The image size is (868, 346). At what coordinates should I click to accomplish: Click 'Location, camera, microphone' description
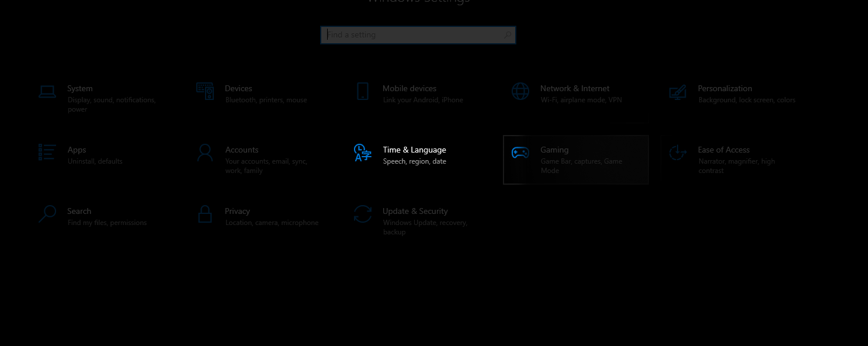tap(272, 223)
